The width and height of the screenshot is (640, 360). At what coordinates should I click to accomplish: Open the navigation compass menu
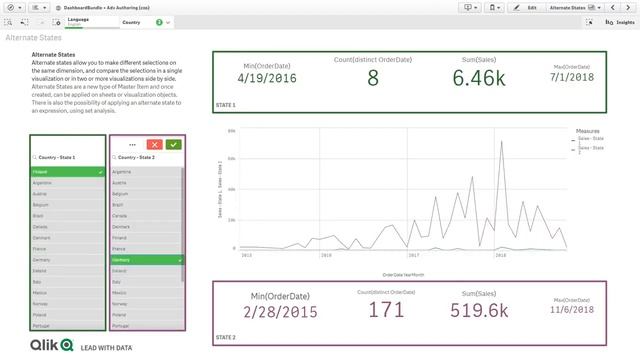(x=14, y=7)
